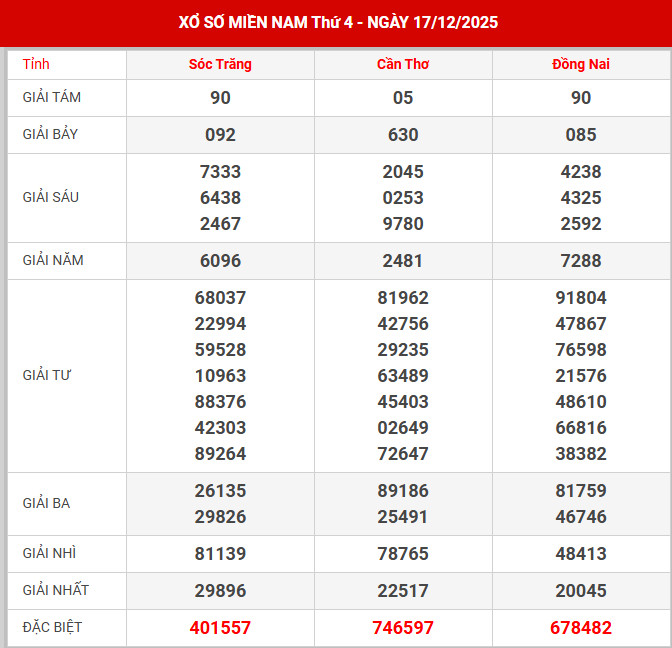Select Cần Thơ special prize 746597
Image resolution: width=672 pixels, height=648 pixels.
tap(403, 628)
